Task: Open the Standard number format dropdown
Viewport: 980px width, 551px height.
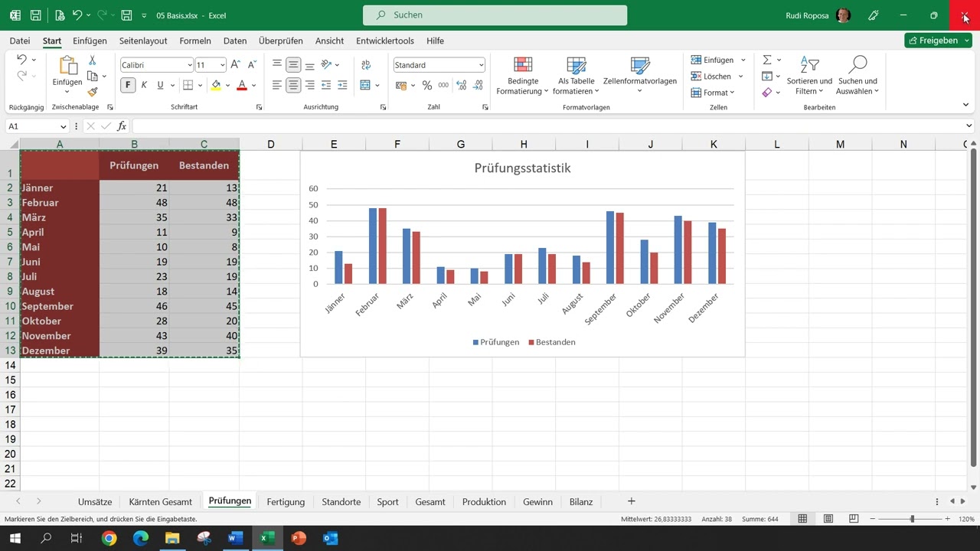Action: click(481, 65)
